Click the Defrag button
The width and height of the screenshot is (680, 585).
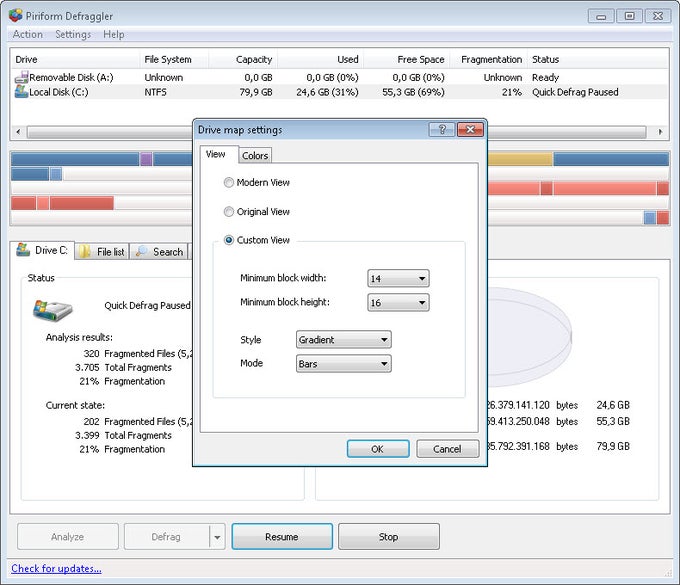click(167, 537)
